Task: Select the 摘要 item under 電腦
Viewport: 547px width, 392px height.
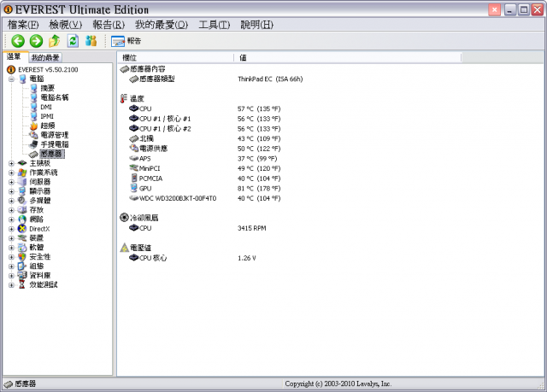Action: [48, 88]
